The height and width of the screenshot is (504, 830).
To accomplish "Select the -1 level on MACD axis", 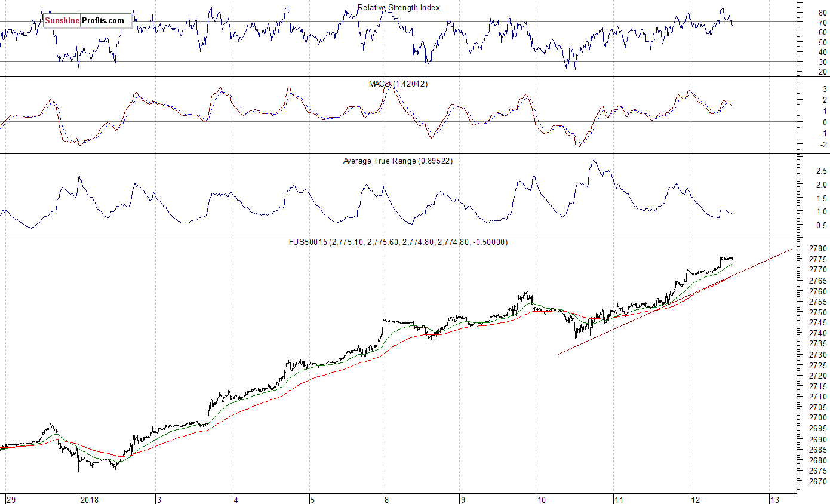I will point(823,134).
